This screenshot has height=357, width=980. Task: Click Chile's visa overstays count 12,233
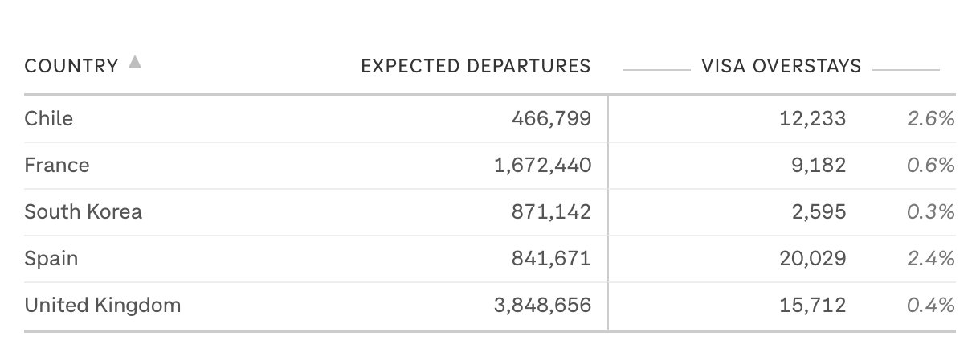click(x=812, y=119)
